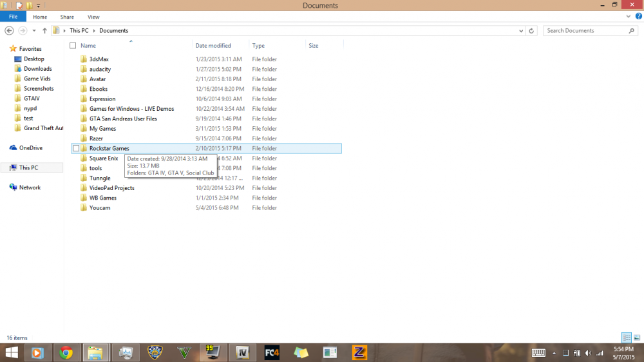Sort by Date modified column header

(213, 46)
